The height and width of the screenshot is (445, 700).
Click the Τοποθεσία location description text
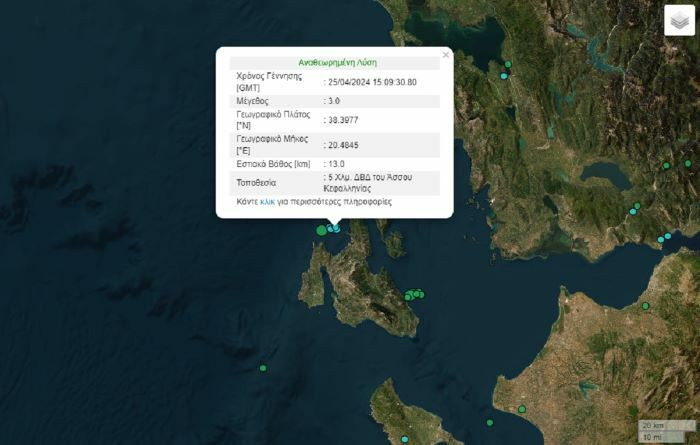tap(370, 182)
